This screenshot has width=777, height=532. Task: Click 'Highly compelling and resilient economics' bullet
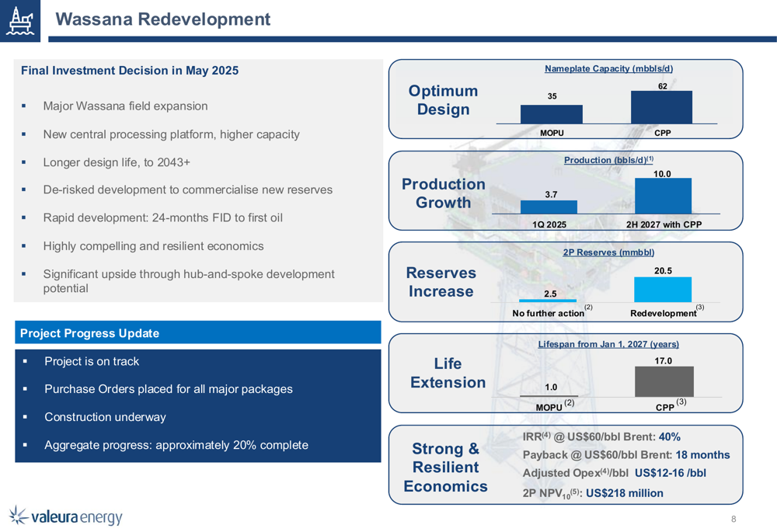153,246
